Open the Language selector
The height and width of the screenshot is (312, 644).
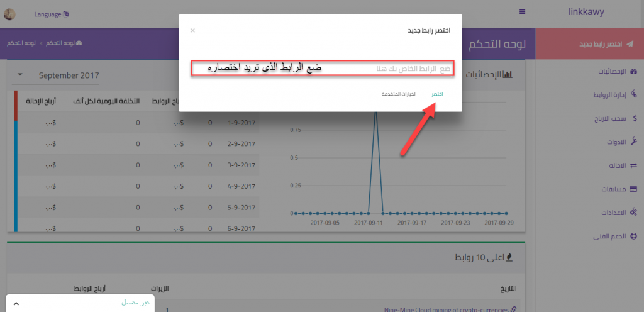(52, 14)
